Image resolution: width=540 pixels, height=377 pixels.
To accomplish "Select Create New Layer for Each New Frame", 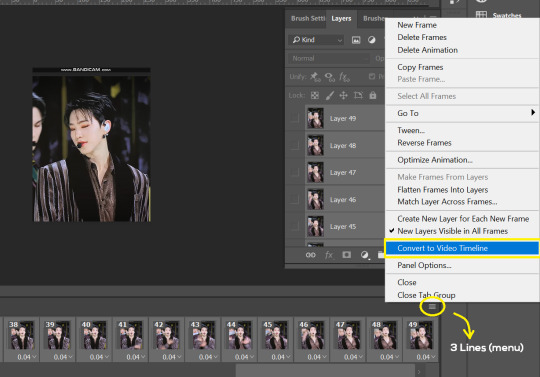I will (x=463, y=219).
